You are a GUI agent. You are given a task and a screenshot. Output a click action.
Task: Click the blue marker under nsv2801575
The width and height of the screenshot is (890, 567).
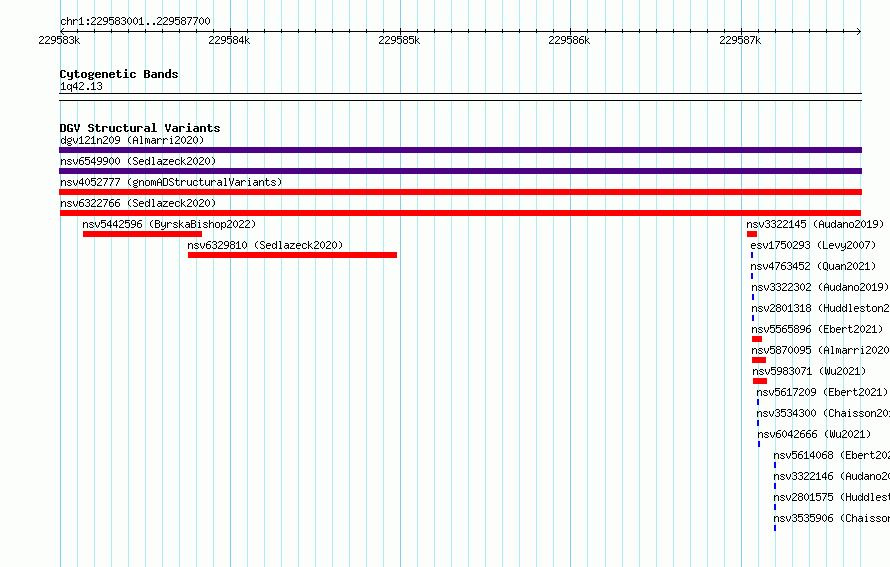click(775, 507)
